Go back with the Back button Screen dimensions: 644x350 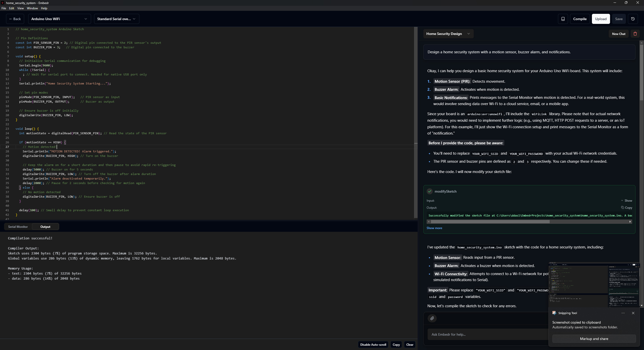tap(15, 19)
